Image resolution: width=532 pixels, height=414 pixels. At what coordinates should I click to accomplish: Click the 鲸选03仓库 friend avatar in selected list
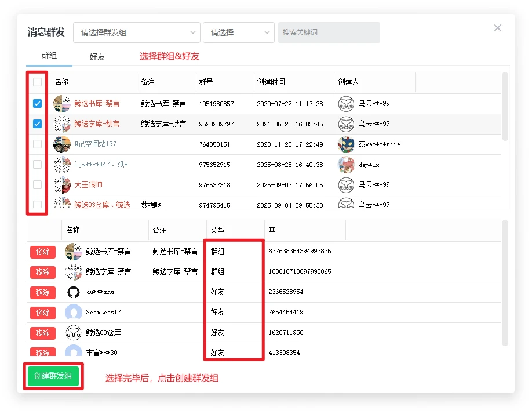coord(74,333)
